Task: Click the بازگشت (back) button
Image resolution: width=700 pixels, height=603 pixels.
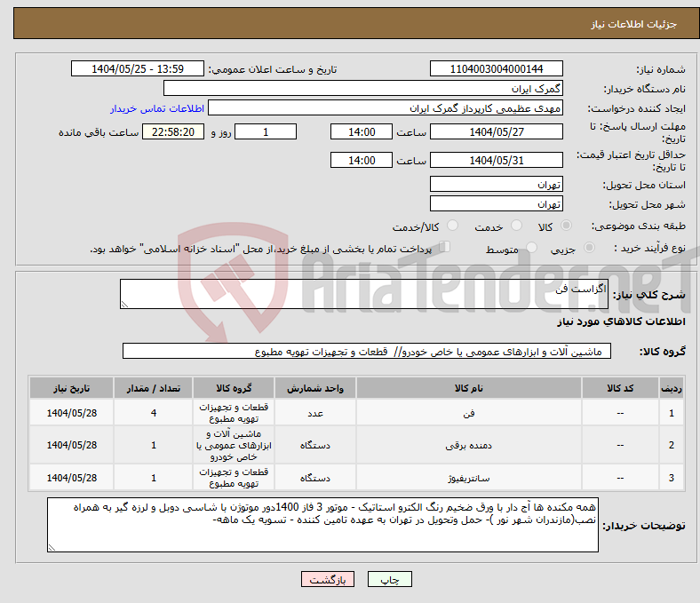Action: pyautogui.click(x=327, y=579)
